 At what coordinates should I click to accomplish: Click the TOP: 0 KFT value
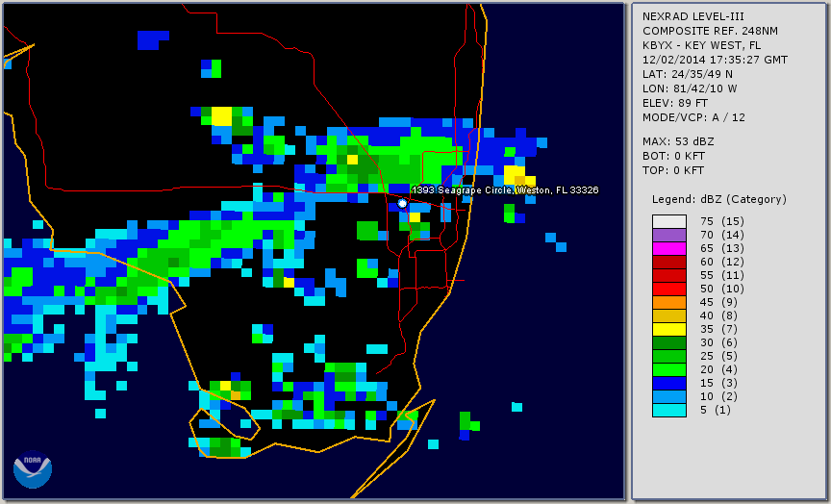pos(673,170)
